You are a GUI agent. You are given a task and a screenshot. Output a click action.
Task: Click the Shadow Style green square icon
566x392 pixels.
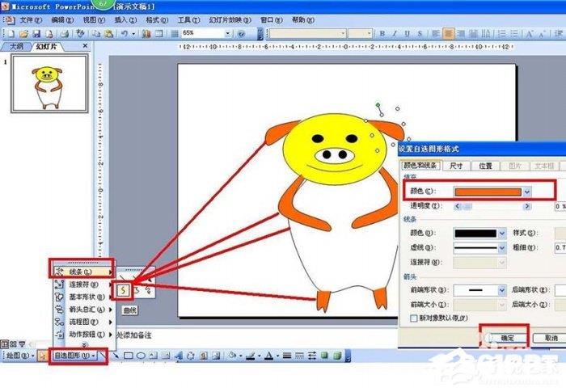point(324,356)
